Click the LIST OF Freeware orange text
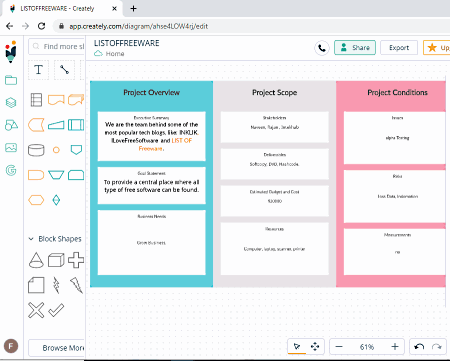Screen dimensions: 450x361 point(165,144)
